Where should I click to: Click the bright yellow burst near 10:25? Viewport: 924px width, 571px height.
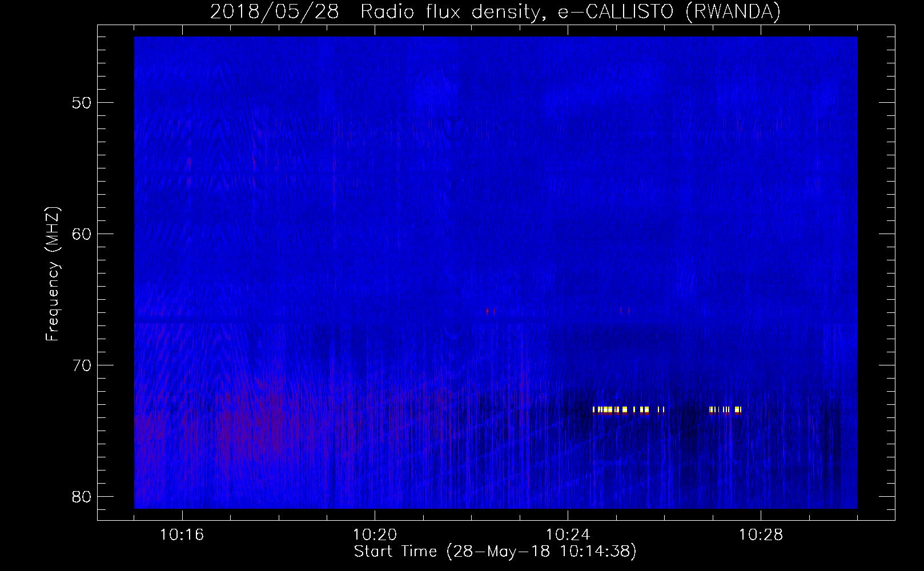pos(628,409)
